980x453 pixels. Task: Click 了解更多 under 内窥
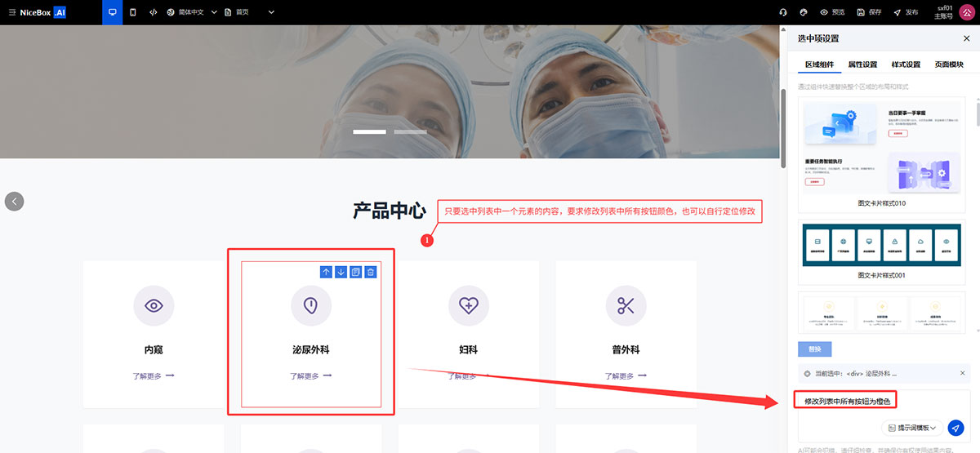[154, 376]
